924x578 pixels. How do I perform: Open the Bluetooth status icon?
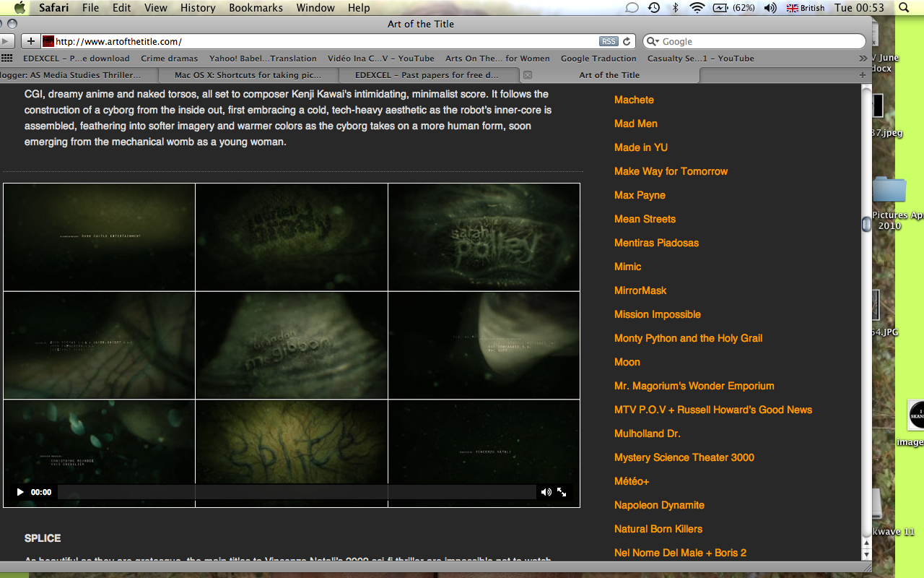[676, 8]
